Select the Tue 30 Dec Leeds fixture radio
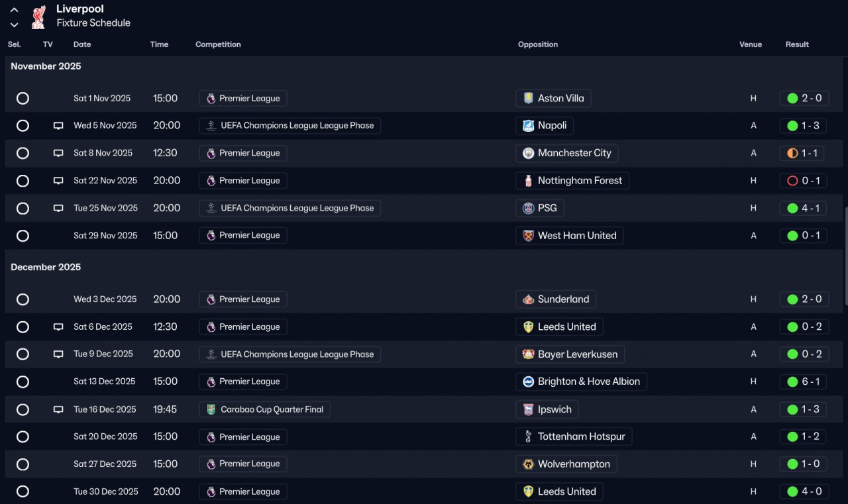This screenshot has width=848, height=504. click(23, 492)
